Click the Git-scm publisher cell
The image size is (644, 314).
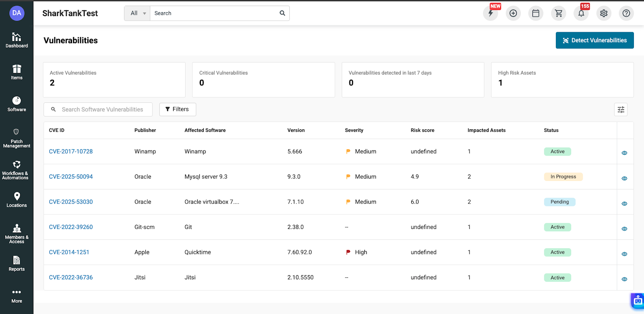[144, 227]
